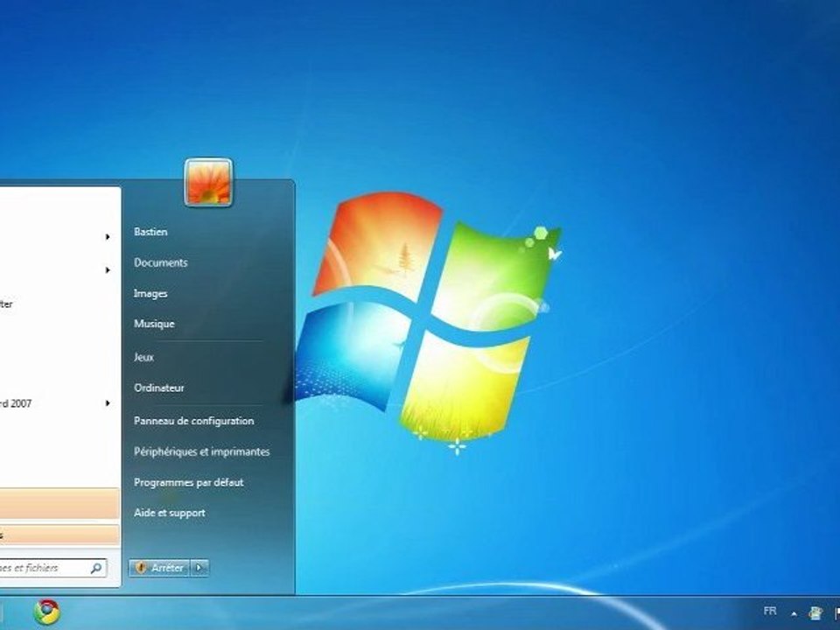This screenshot has height=630, width=840.
Task: Click into the programs and files search field
Action: click(x=52, y=568)
